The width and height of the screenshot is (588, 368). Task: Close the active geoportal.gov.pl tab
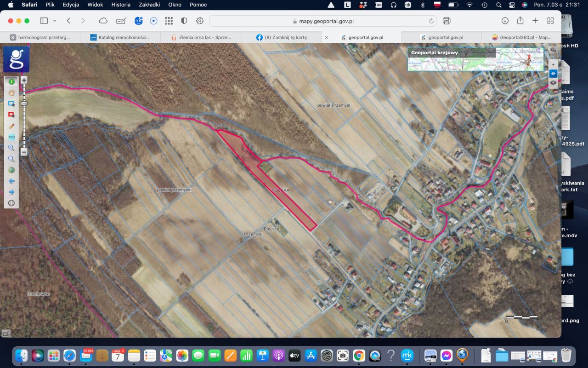327,37
